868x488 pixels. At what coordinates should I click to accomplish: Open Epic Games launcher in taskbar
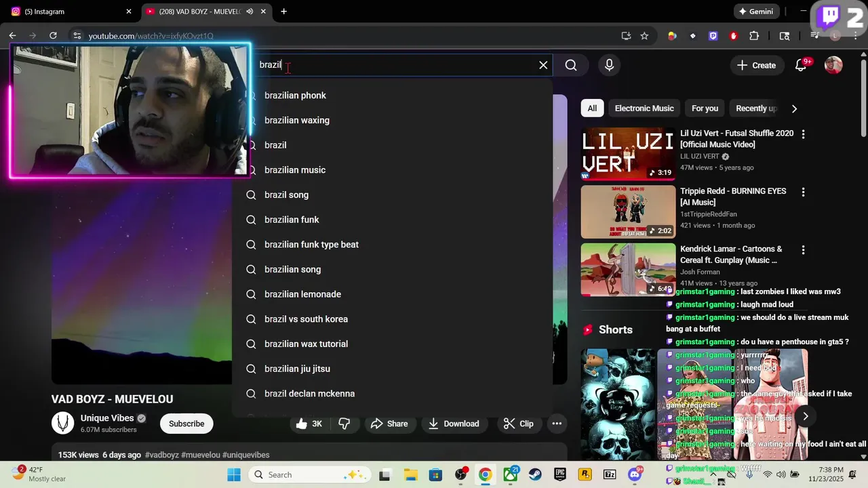point(560,474)
